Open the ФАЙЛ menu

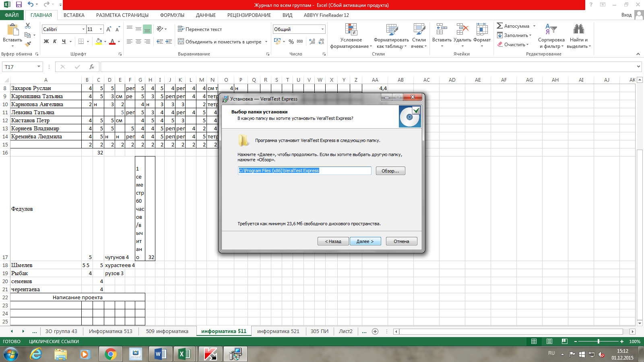tap(12, 15)
